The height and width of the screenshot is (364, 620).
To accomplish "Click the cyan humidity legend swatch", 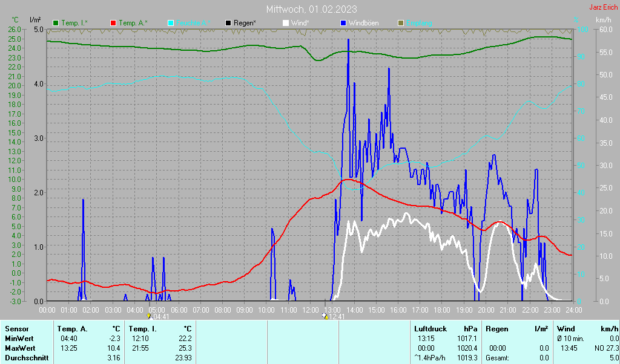I will tap(171, 23).
